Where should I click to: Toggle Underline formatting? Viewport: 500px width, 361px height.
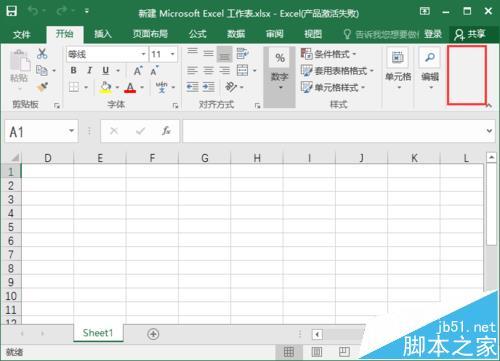106,70
